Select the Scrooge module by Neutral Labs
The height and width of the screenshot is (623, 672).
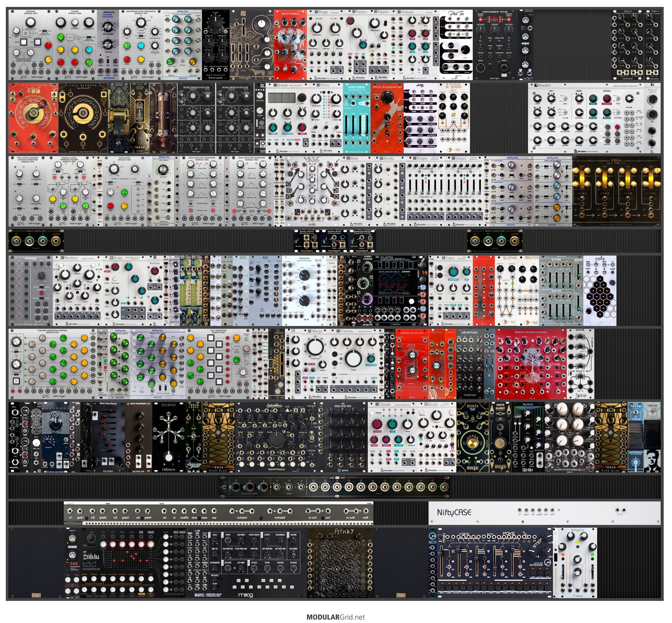click(495, 563)
